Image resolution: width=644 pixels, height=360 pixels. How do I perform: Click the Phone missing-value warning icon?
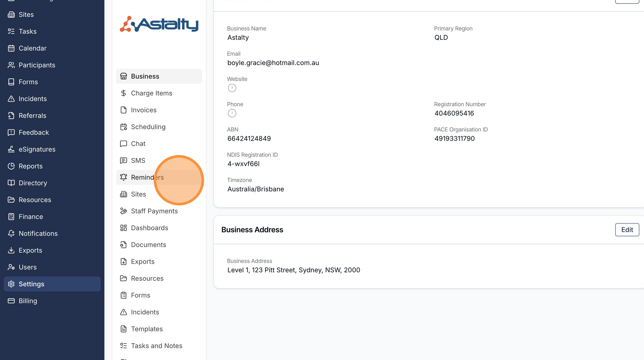pyautogui.click(x=232, y=113)
